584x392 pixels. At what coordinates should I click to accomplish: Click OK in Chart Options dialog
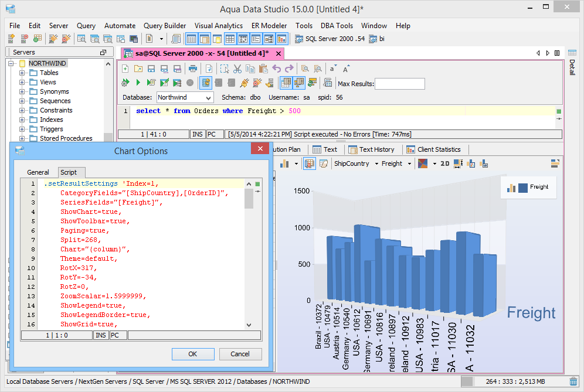tap(193, 354)
